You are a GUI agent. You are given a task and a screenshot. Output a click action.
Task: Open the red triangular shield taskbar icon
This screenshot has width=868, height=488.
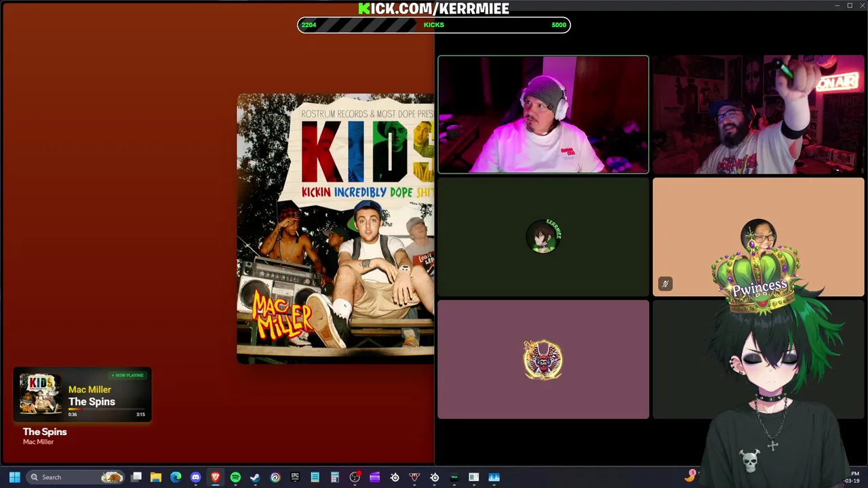click(x=414, y=477)
